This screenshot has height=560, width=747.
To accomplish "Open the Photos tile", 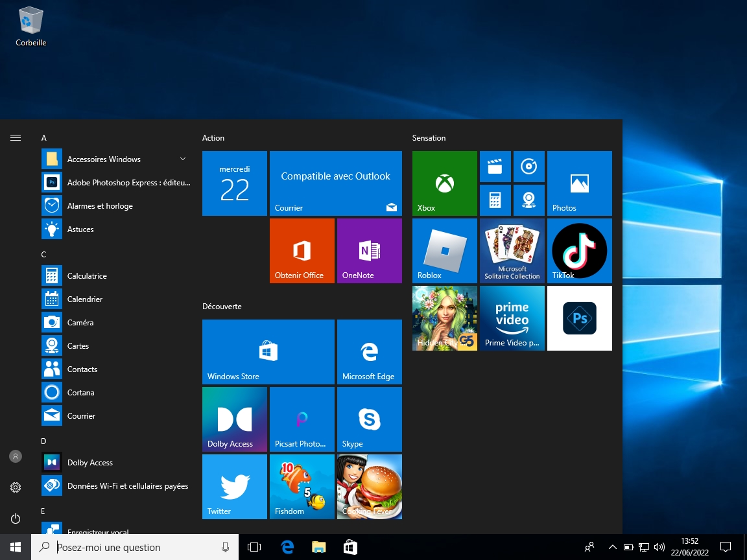I will pyautogui.click(x=579, y=183).
